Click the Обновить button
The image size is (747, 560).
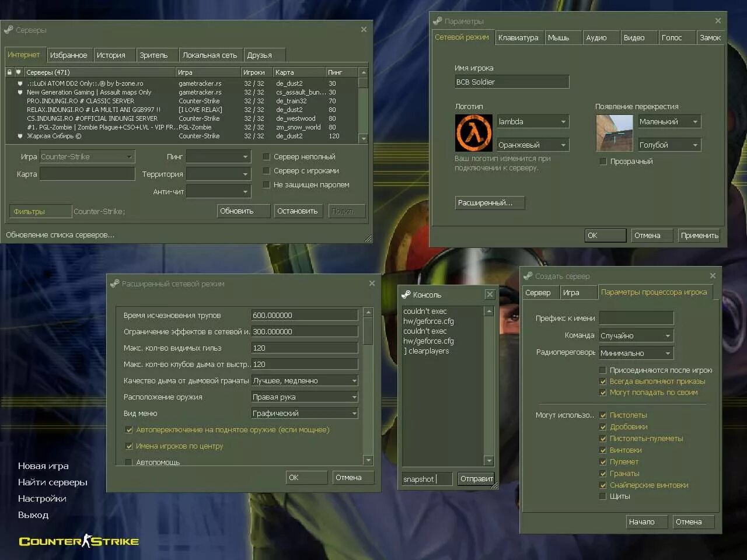[x=244, y=211]
